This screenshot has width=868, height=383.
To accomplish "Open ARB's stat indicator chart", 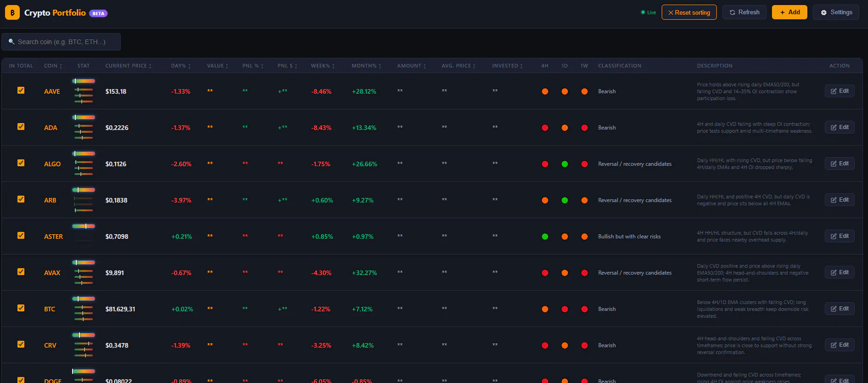I will [84, 200].
